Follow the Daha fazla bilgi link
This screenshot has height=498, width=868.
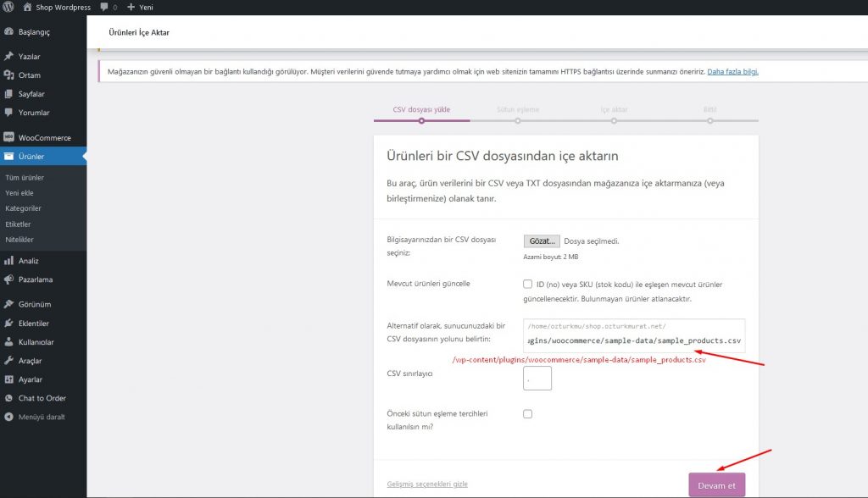pyautogui.click(x=732, y=71)
